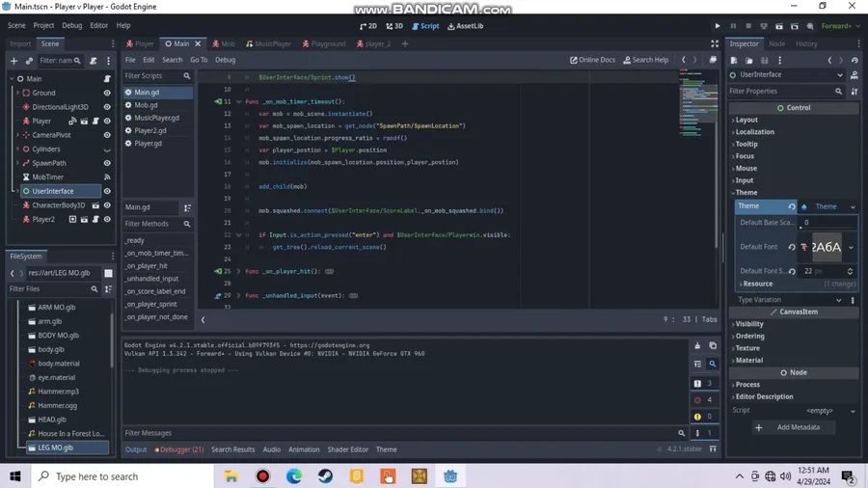Viewport: 868px width, 488px height.
Task: Collapse the Theme section
Action: click(745, 193)
